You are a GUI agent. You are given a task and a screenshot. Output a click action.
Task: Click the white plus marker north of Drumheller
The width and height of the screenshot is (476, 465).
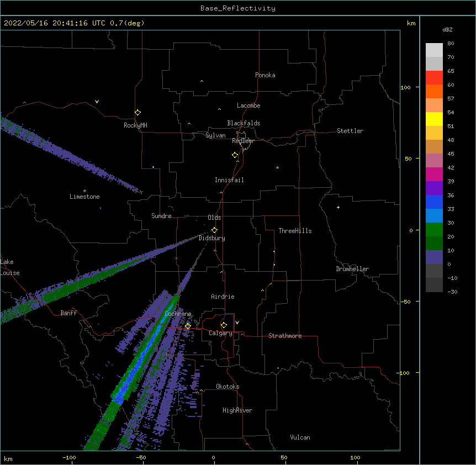[338, 207]
